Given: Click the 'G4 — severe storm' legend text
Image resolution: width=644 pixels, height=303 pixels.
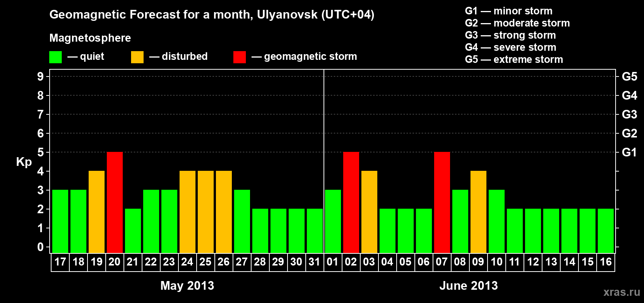Looking at the screenshot, I should point(511,47).
